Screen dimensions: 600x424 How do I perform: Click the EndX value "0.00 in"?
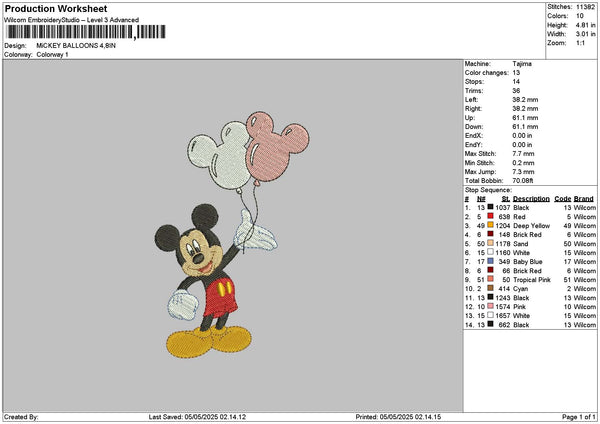(x=522, y=136)
